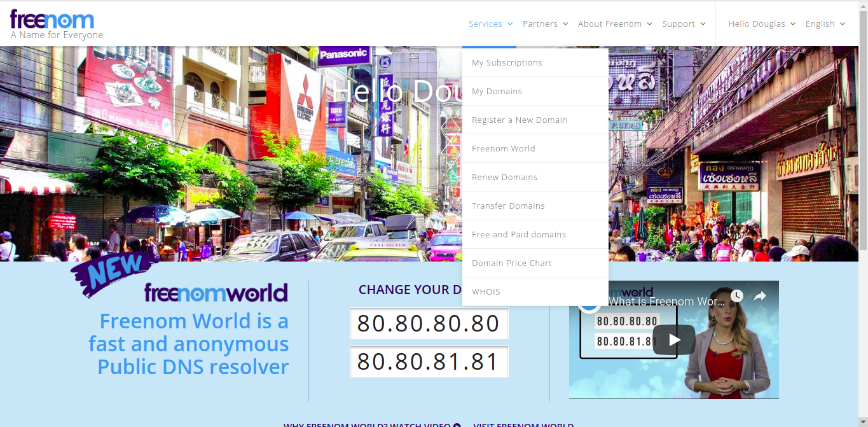Choose Register a New Domain
868x427 pixels.
tap(535, 120)
